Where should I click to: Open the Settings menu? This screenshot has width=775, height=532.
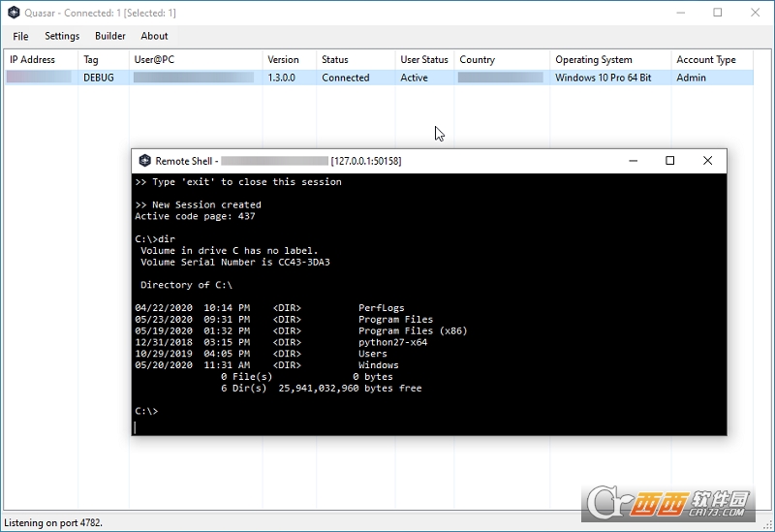(62, 36)
